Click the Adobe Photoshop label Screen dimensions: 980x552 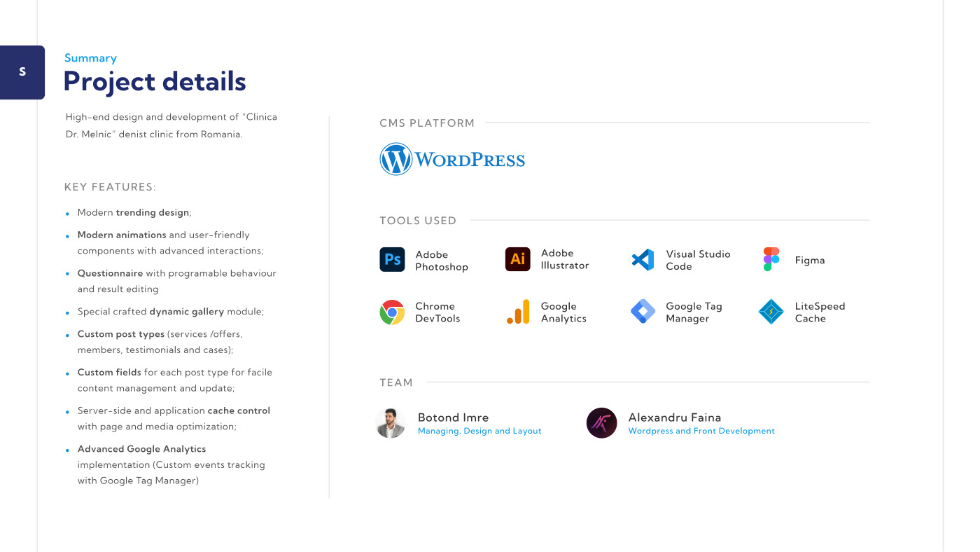pyautogui.click(x=442, y=261)
